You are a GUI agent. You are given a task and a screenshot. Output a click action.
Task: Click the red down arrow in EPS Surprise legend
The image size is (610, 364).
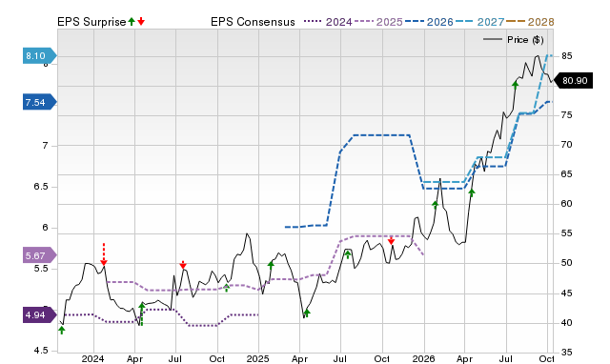pyautogui.click(x=141, y=22)
